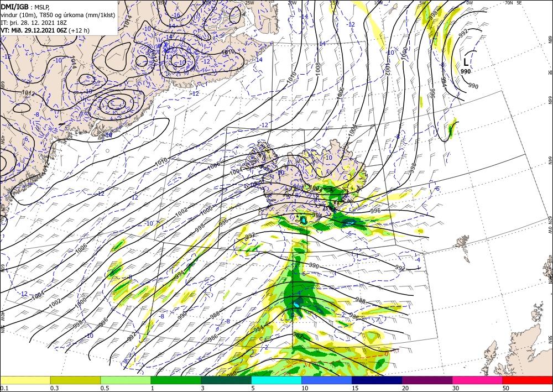Click the '3' legend value
This screenshot has width=553, height=392.
(202, 388)
